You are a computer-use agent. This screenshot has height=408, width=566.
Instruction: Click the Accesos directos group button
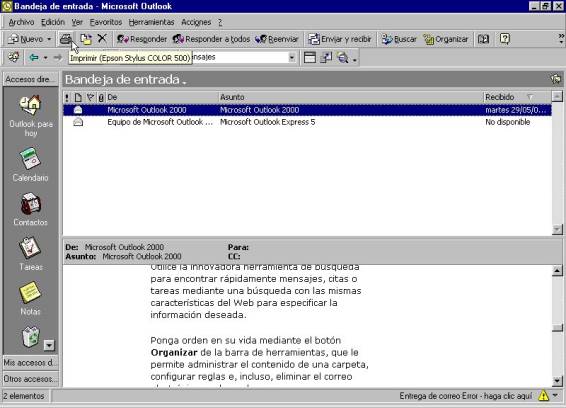[31, 79]
